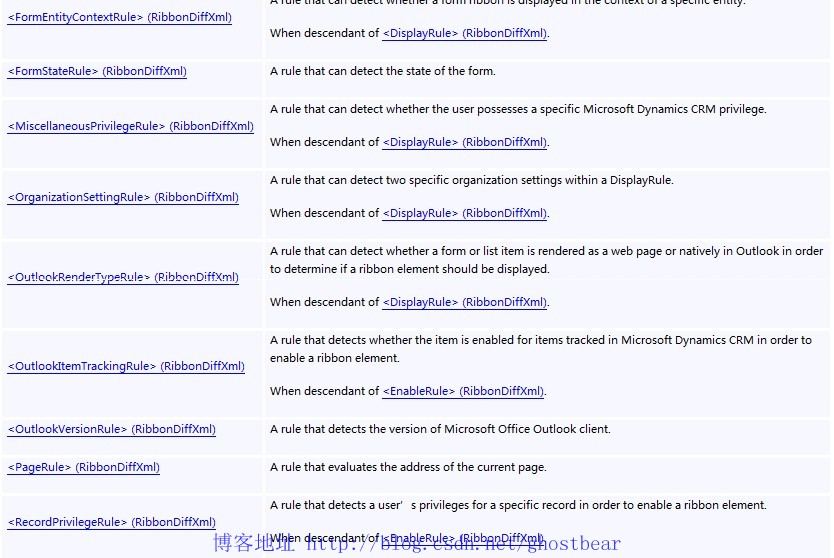Click 'When descendant of' text in OutlookItemTrackingRule row
The height and width of the screenshot is (558, 834).
pos(324,391)
